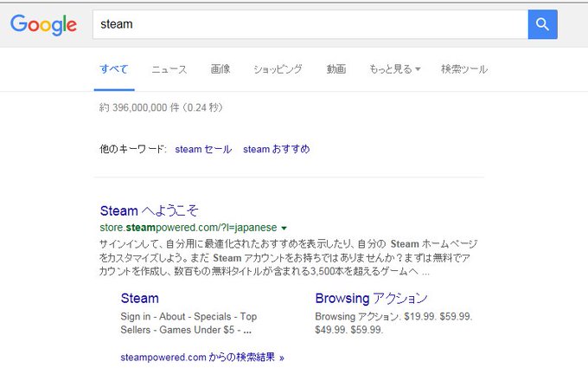588x368 pixels.
Task: Open steampowered.com からの検索結果 link
Action: (x=202, y=357)
